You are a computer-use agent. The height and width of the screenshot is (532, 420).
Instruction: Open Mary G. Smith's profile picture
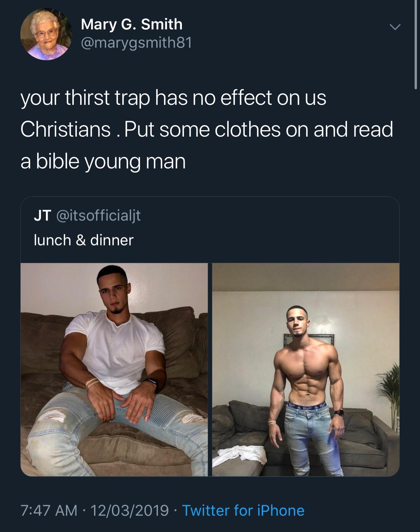coord(46,34)
